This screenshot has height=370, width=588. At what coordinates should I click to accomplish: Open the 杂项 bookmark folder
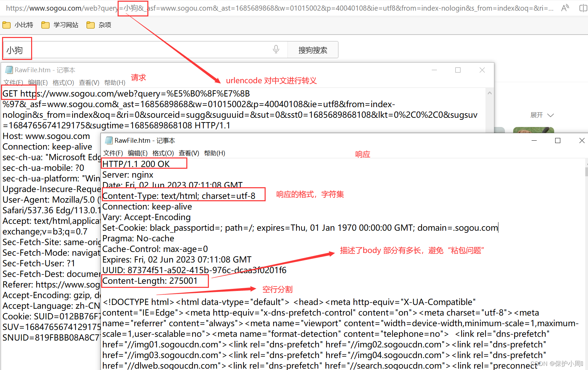coord(99,25)
